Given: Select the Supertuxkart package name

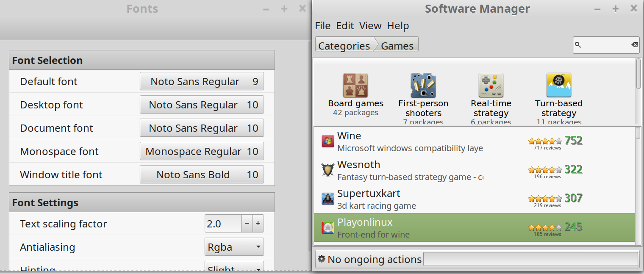Looking at the screenshot, I should click(x=369, y=194).
